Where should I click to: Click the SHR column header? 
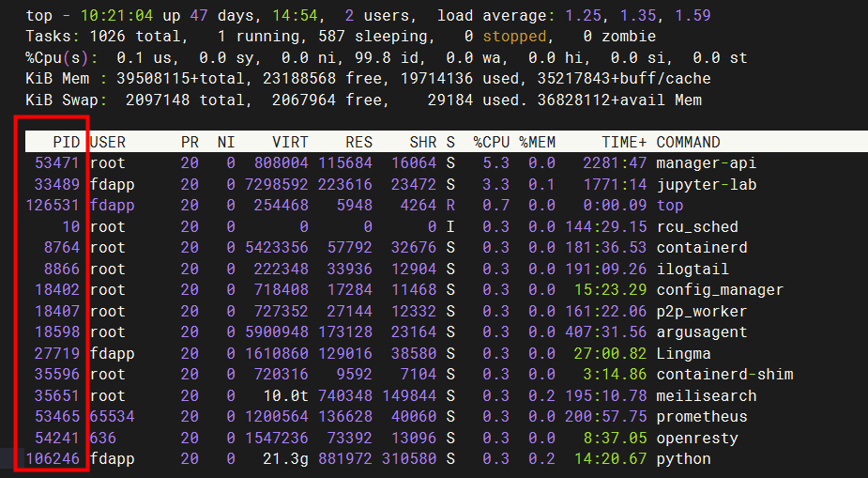[423, 143]
